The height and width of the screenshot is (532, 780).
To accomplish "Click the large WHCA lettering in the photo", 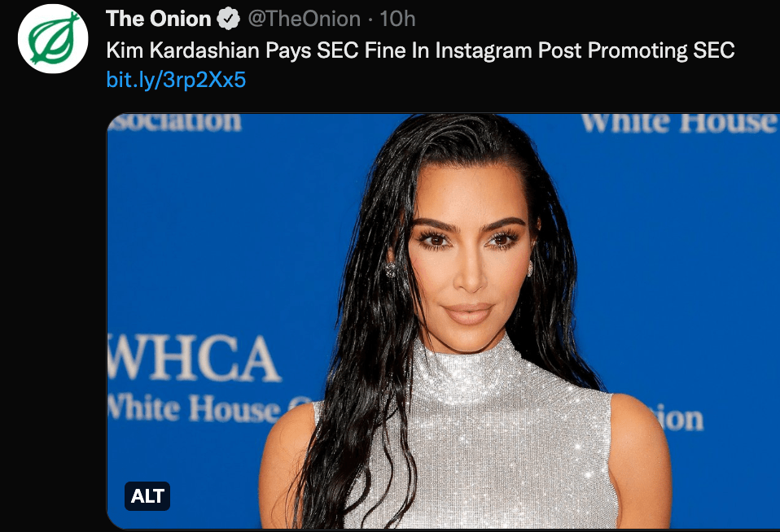I will (x=193, y=357).
